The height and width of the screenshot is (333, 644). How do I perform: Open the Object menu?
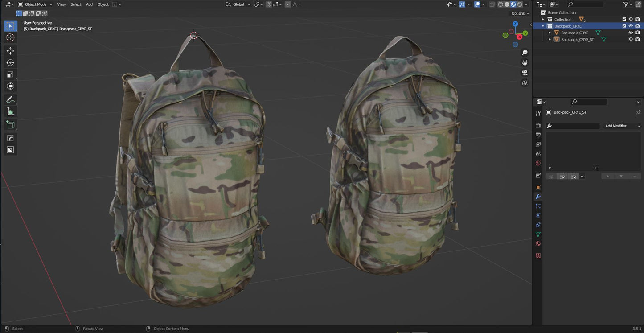[103, 4]
